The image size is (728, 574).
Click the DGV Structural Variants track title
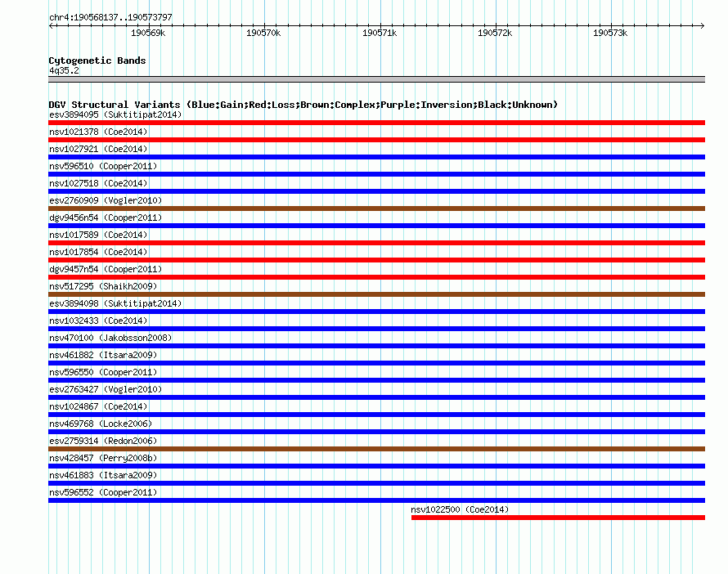coord(303,105)
